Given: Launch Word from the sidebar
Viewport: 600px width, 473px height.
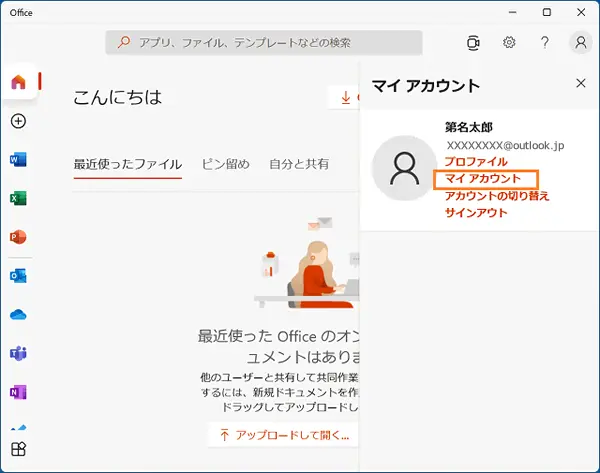Looking at the screenshot, I should click(18, 159).
